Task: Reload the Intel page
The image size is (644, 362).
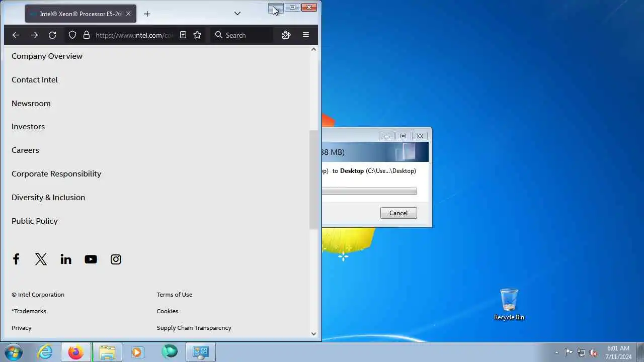Action: pos(52,35)
